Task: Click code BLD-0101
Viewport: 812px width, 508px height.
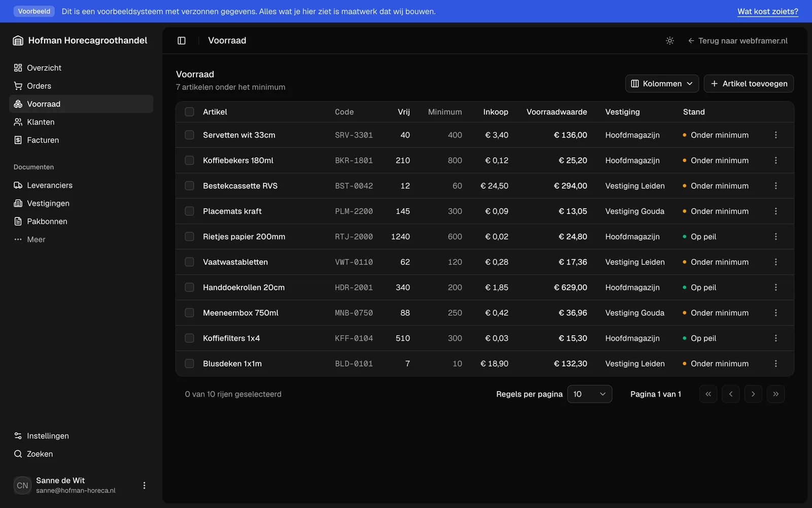Action: [x=354, y=364]
